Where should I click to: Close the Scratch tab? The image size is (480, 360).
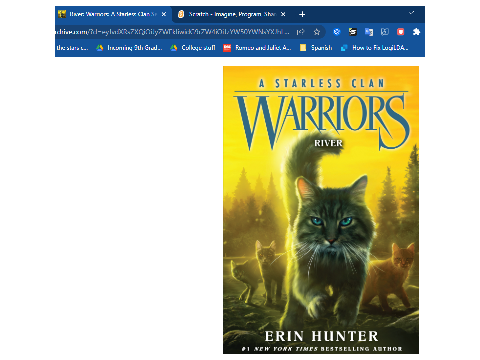pyautogui.click(x=283, y=14)
